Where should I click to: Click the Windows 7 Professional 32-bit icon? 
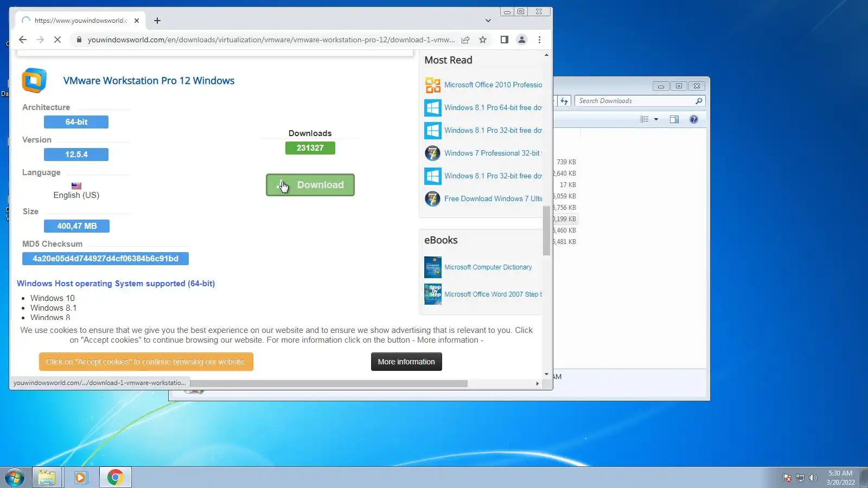pos(433,153)
